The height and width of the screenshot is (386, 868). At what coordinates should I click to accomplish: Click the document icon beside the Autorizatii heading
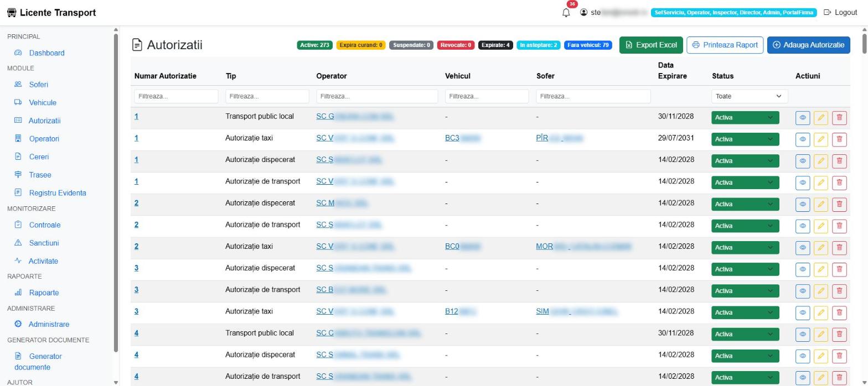pos(137,45)
